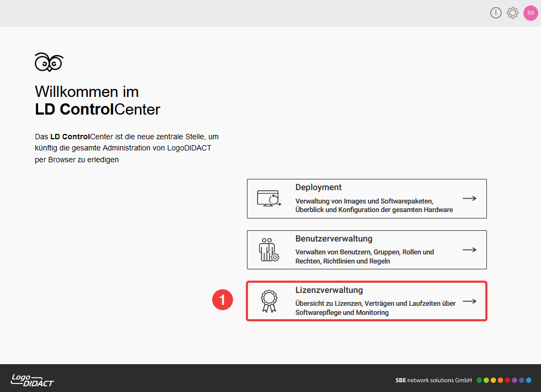Click the arrow on the Lizenzverwaltung card
Viewport: 541px width, 392px height.
(470, 301)
